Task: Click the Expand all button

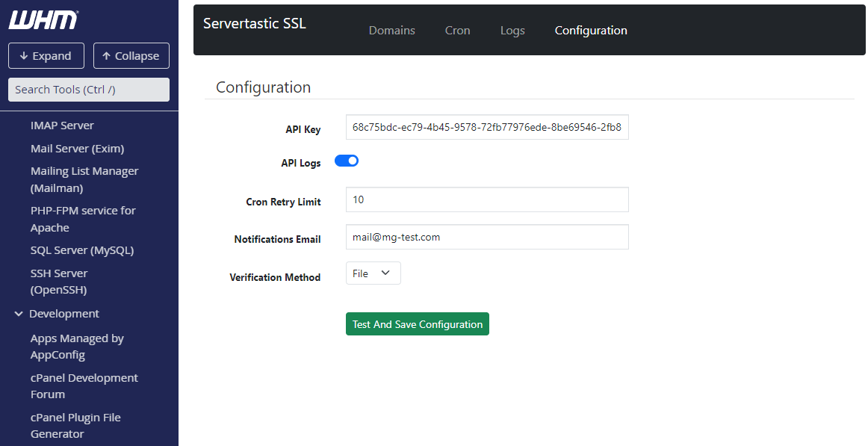Action: [46, 56]
